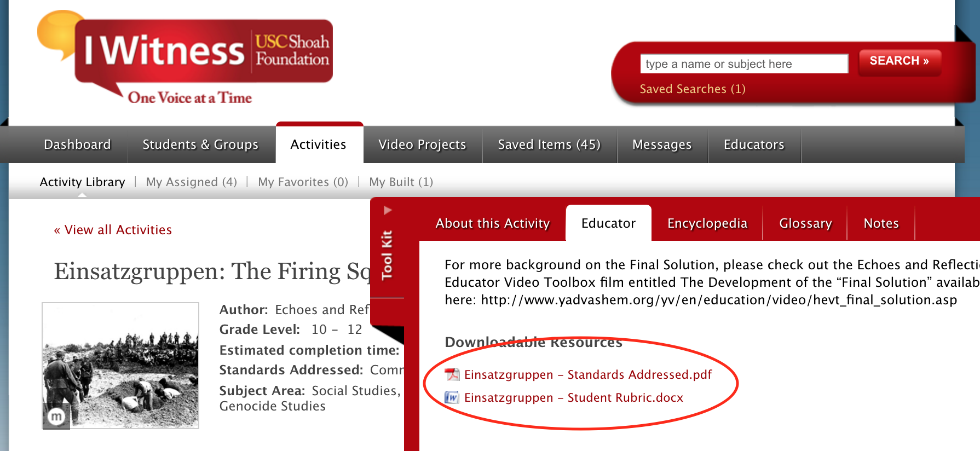Go to Activity Library subtab
The image size is (980, 451).
coord(82,182)
